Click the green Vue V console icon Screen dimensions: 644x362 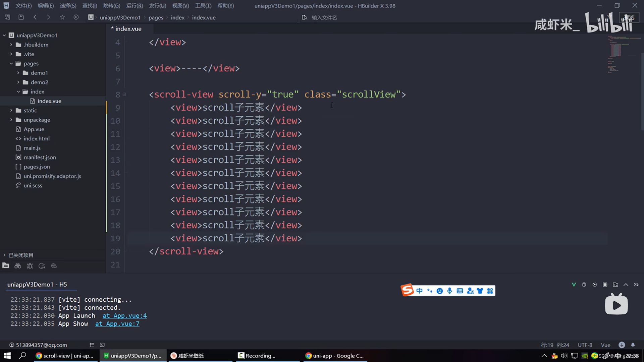point(574,285)
